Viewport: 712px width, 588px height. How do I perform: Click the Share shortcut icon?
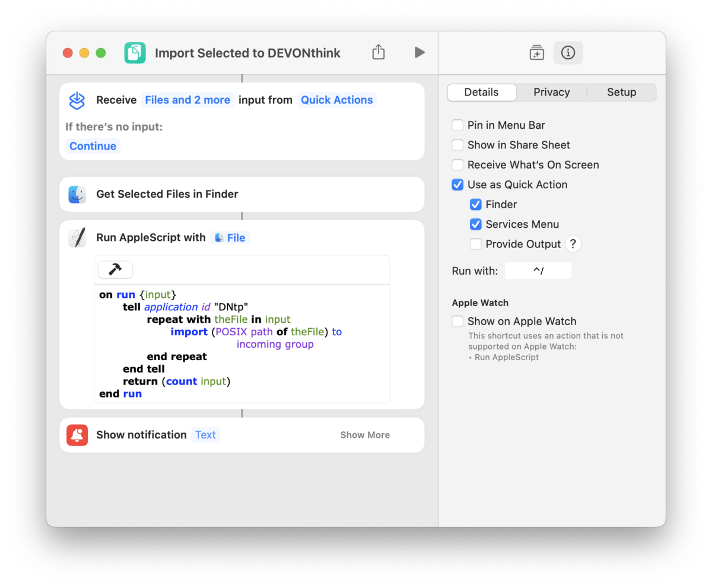pos(379,52)
